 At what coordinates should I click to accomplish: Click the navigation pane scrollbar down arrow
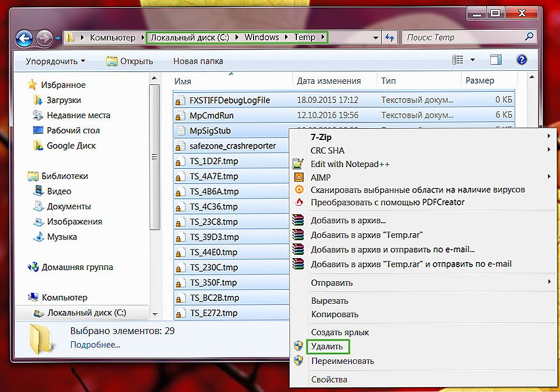point(155,314)
